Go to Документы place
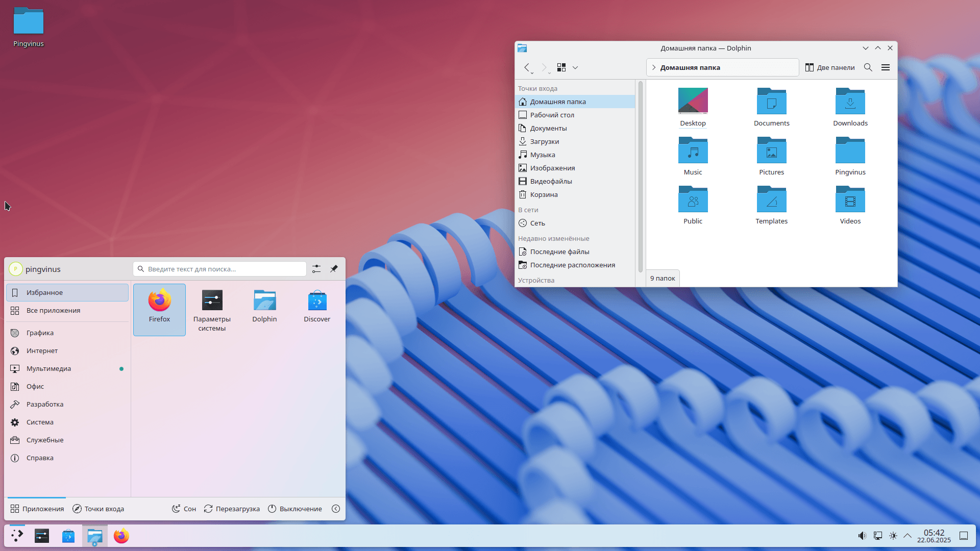Screen dimensions: 980x551 pos(575,128)
